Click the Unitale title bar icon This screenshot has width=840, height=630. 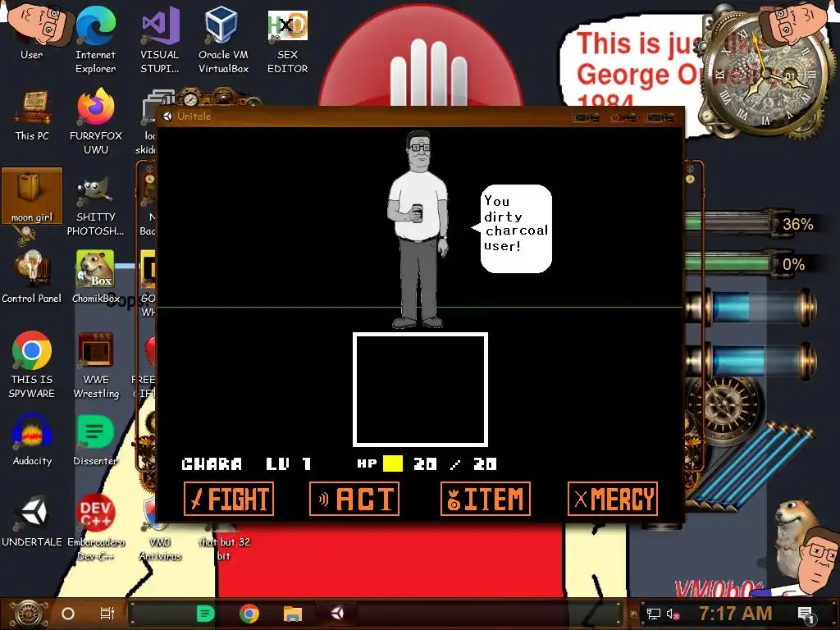point(167,116)
